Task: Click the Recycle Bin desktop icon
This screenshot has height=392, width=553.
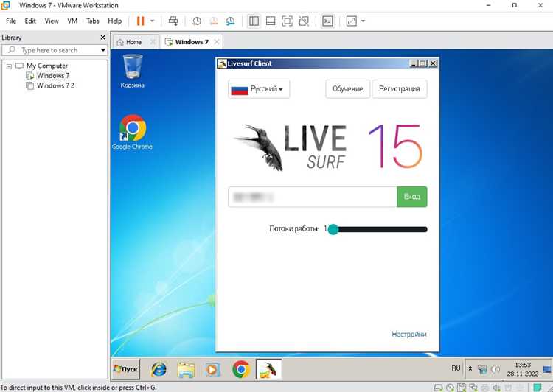Action: (x=132, y=71)
